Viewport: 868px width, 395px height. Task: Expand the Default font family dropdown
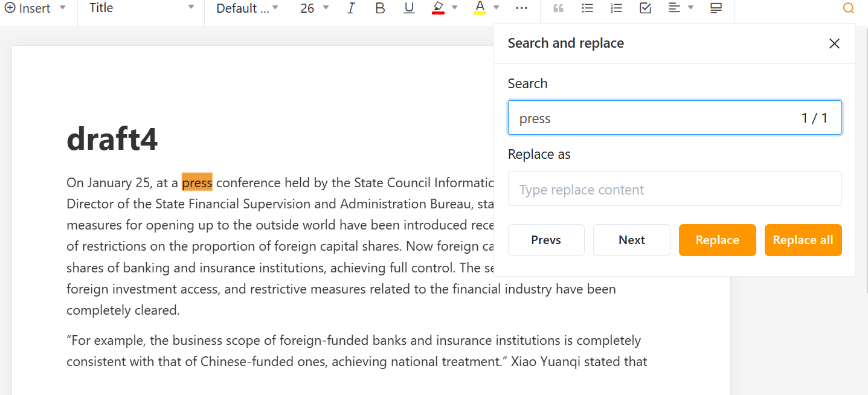pyautogui.click(x=247, y=8)
